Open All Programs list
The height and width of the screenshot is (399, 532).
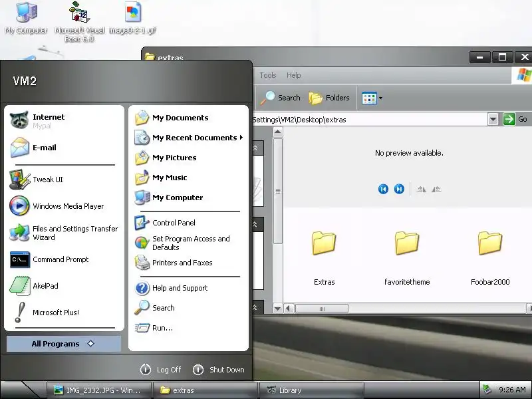(63, 344)
